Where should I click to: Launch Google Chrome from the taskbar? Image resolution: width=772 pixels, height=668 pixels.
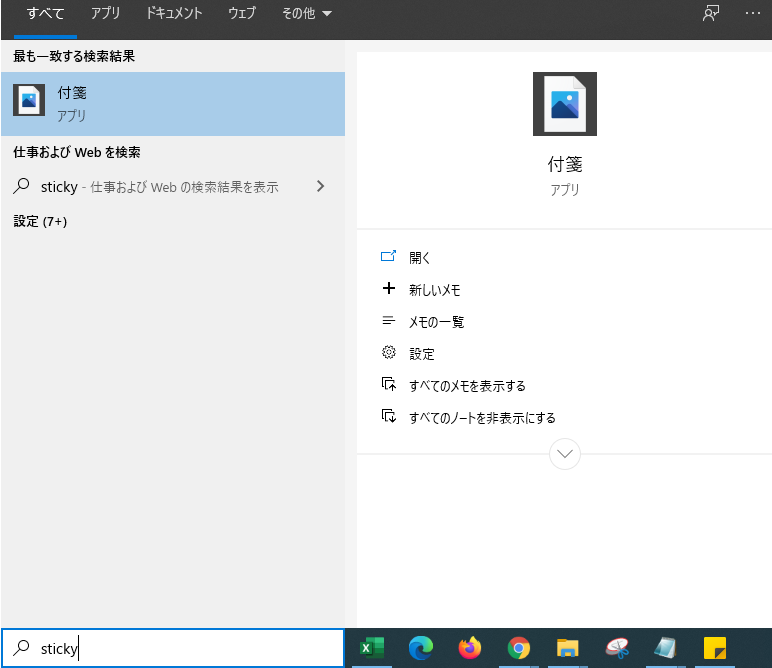point(518,648)
